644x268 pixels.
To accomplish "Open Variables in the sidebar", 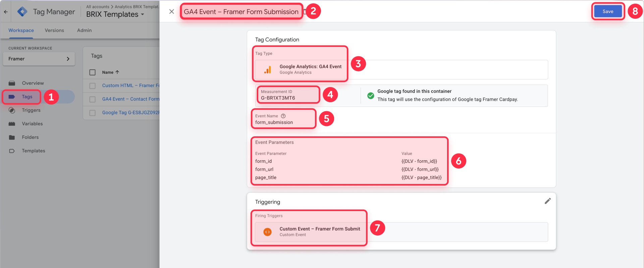I will tap(32, 124).
